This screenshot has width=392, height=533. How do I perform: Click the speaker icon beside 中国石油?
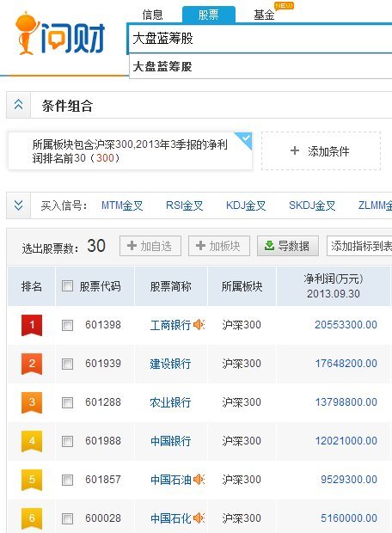(x=199, y=480)
